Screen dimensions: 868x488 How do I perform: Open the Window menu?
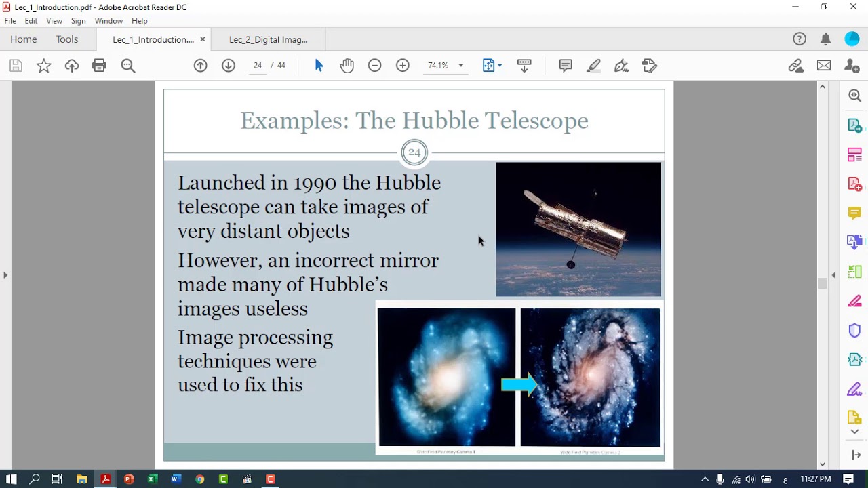point(108,21)
